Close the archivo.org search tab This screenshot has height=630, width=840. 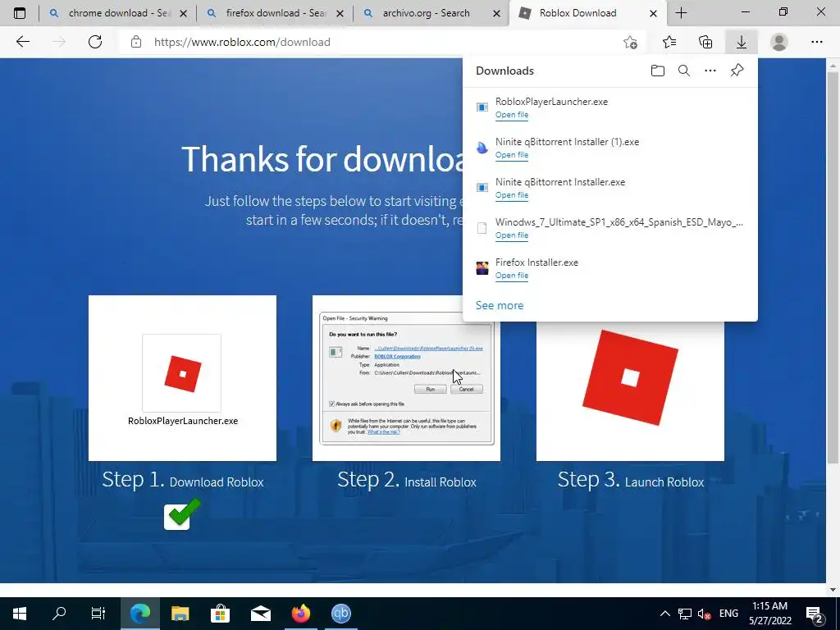[496, 13]
